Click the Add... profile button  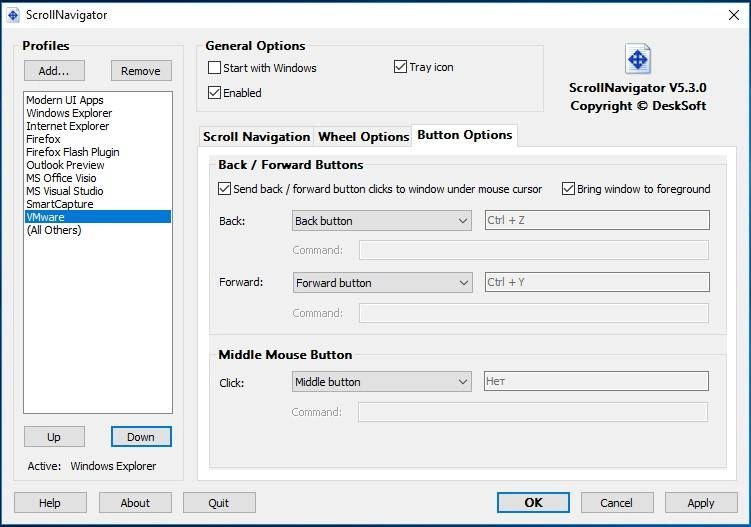pos(54,71)
